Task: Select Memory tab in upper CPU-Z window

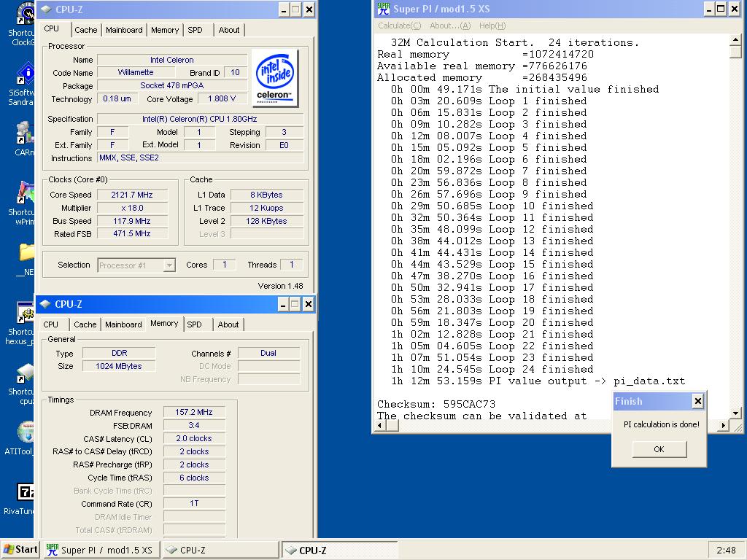Action: [165, 30]
